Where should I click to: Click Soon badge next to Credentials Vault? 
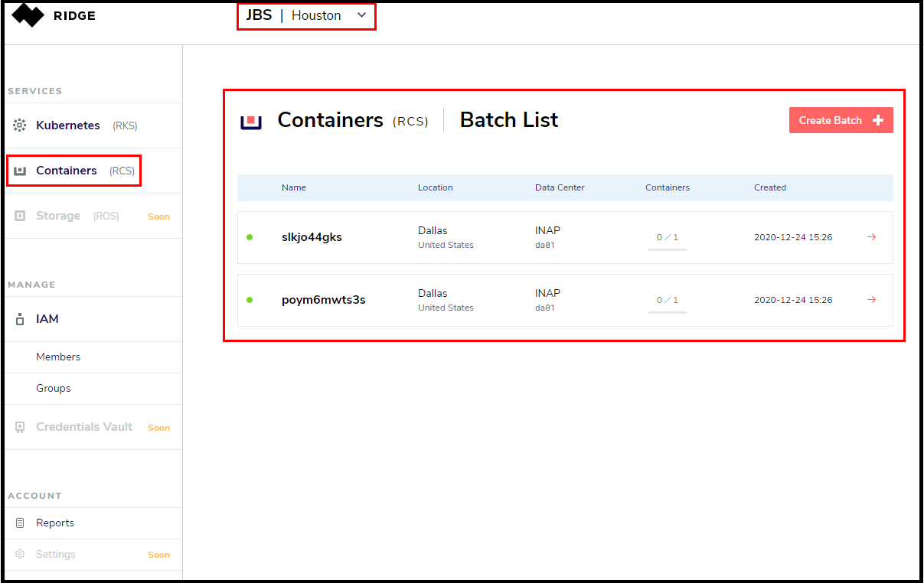point(158,428)
